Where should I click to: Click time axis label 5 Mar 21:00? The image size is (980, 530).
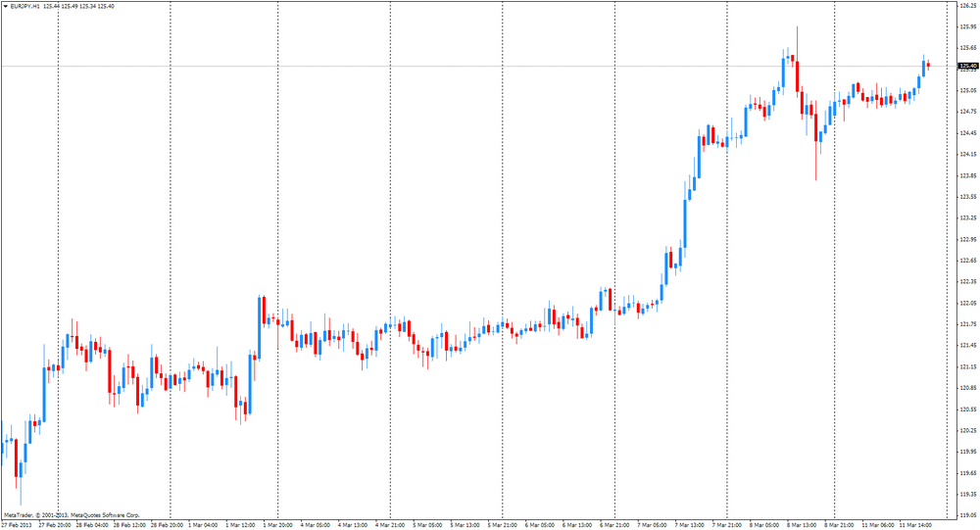click(x=503, y=525)
